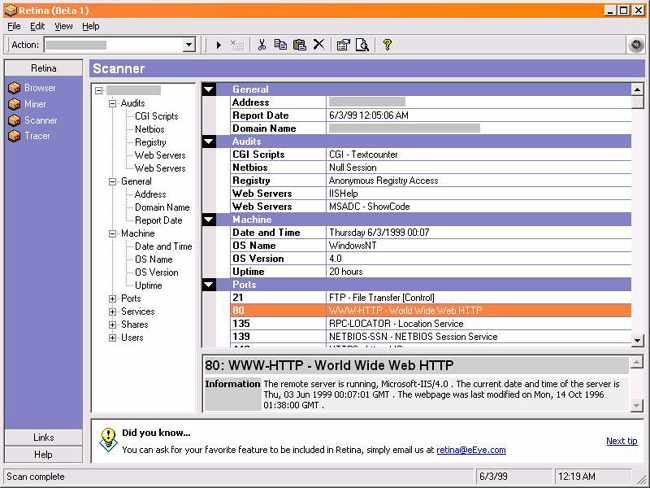Screen dimensions: 650x488
Task: Select the port 135 RPC-LOCATOR row
Action: point(431,323)
